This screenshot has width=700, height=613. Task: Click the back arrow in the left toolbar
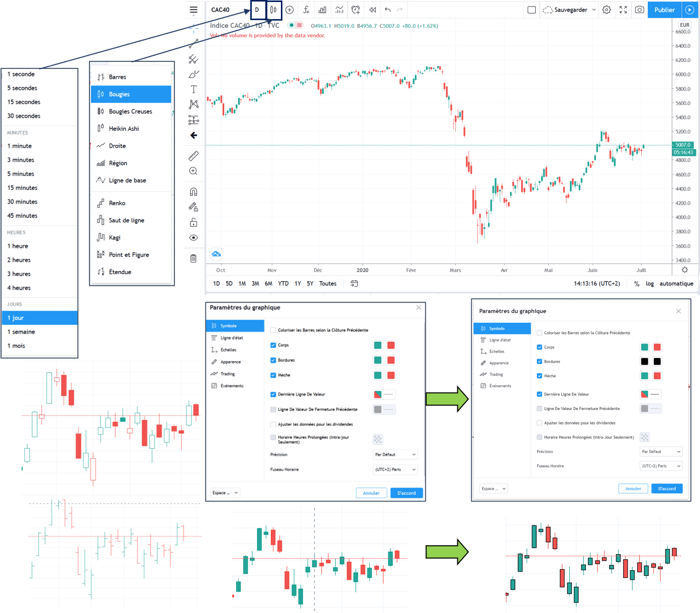pos(193,135)
